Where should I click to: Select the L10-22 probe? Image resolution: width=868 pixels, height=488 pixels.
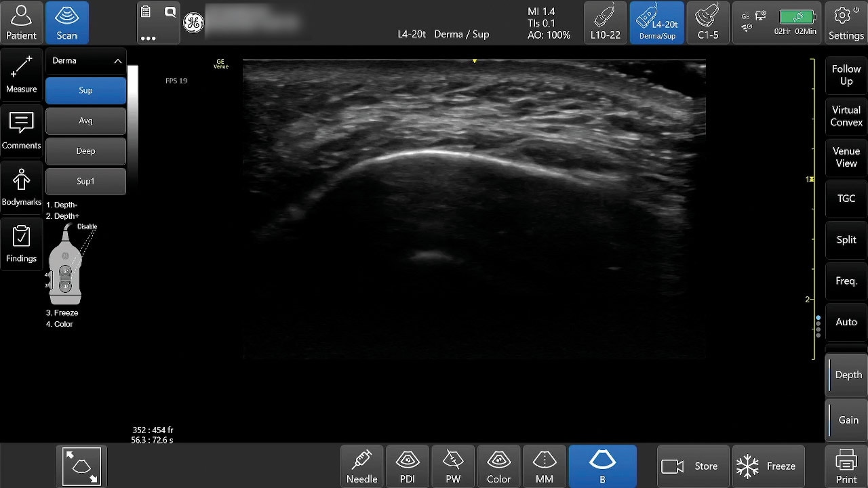coord(605,22)
